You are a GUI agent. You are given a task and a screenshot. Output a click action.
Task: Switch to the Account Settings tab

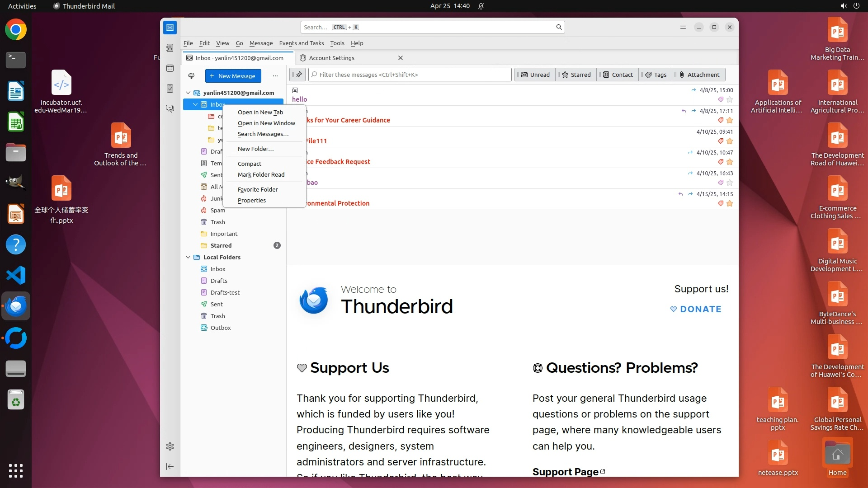tap(332, 58)
